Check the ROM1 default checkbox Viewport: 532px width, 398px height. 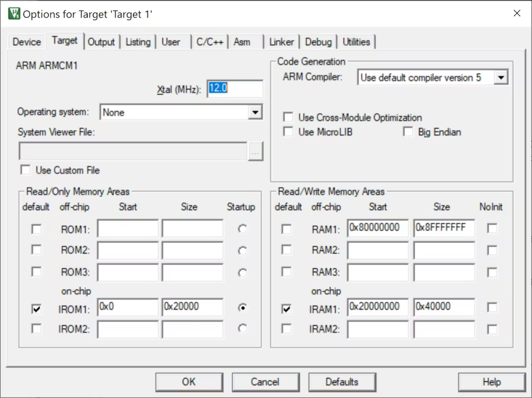point(36,229)
